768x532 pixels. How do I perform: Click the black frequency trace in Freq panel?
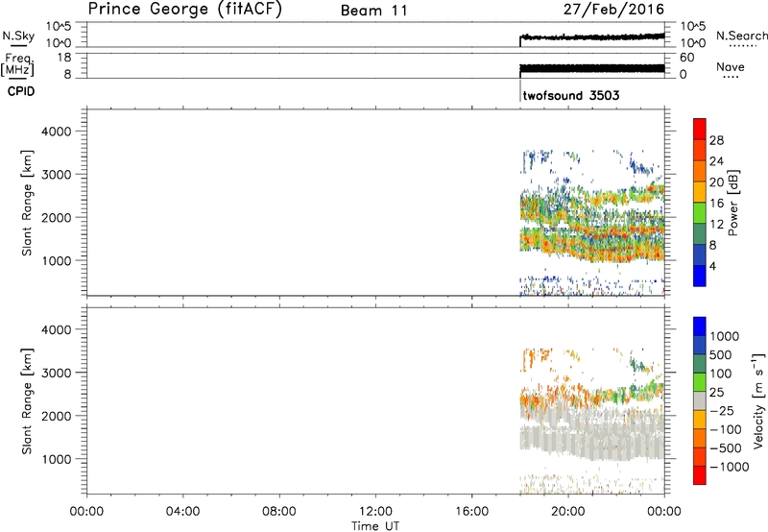[x=591, y=68]
